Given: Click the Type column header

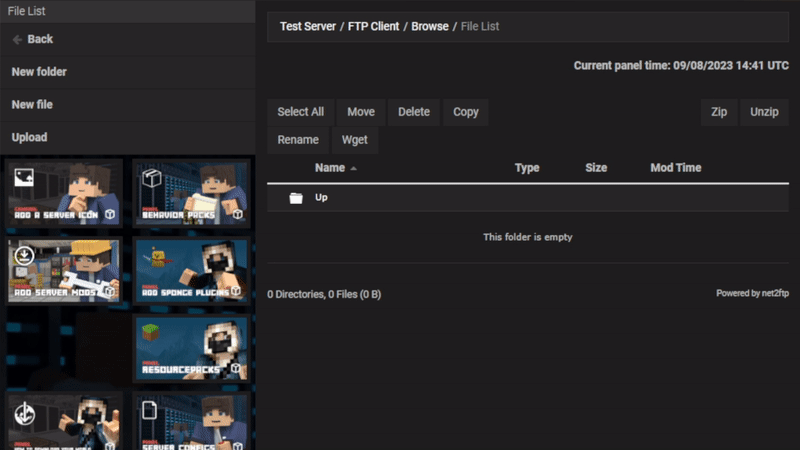Looking at the screenshot, I should coord(527,168).
